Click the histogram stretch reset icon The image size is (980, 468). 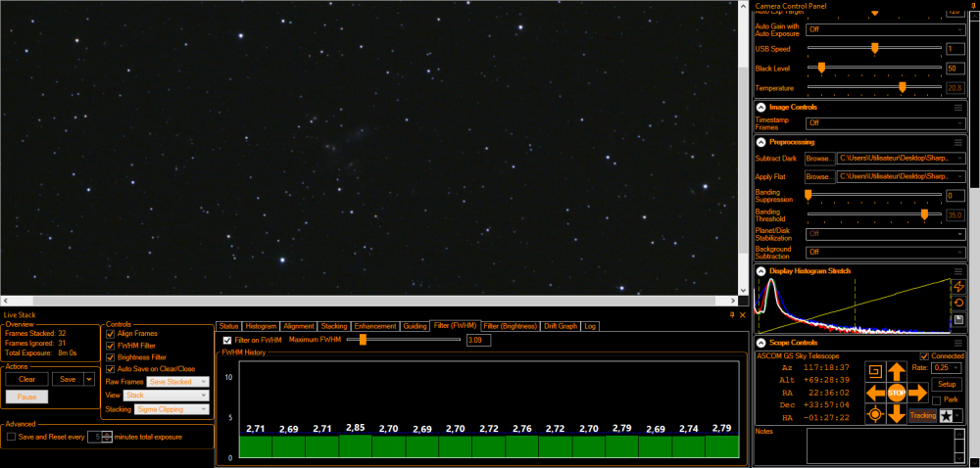[958, 304]
